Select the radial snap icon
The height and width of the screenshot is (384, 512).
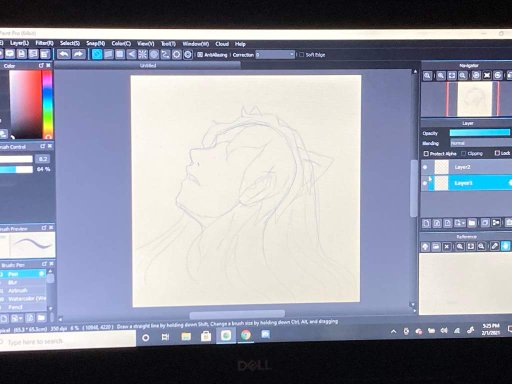143,54
